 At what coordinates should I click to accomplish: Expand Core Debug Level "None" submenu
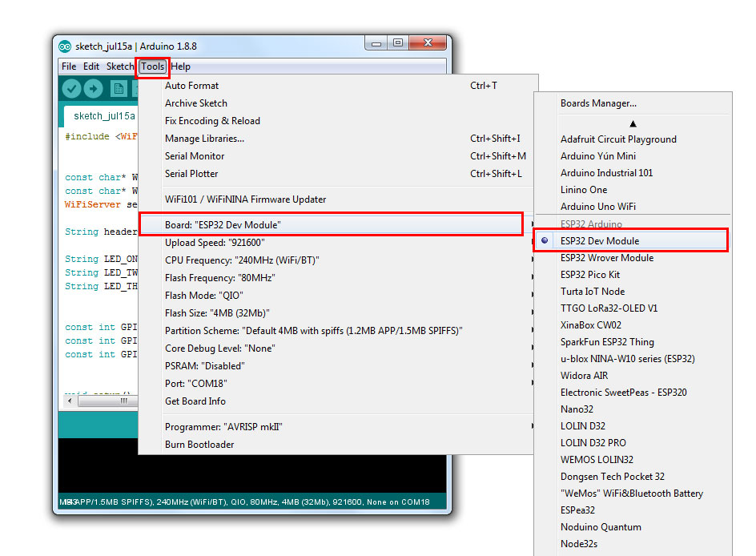[x=336, y=349]
